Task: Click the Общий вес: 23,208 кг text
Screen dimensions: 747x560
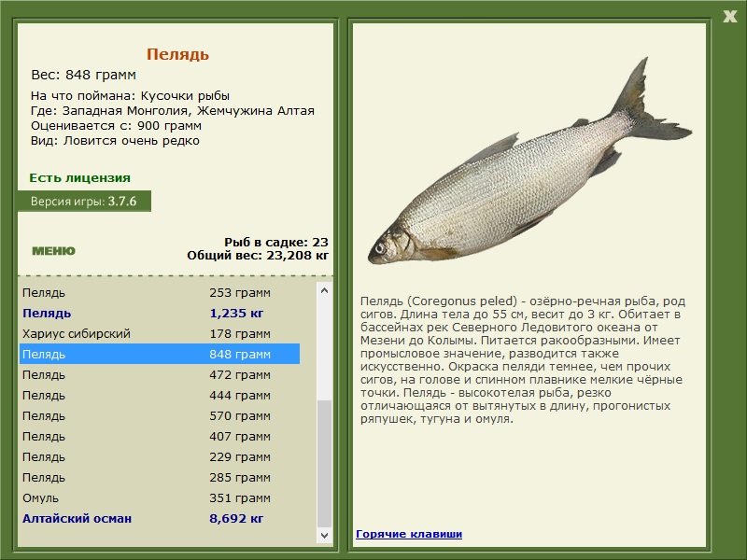Action: click(x=258, y=255)
